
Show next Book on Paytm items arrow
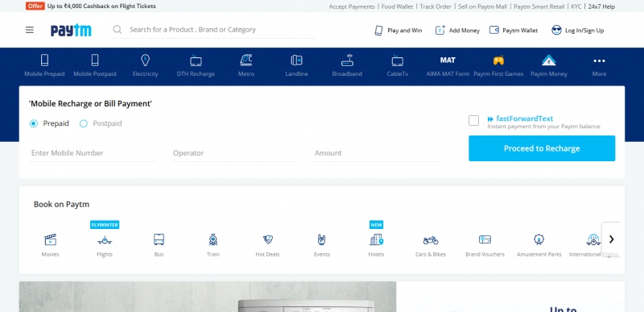(612, 239)
